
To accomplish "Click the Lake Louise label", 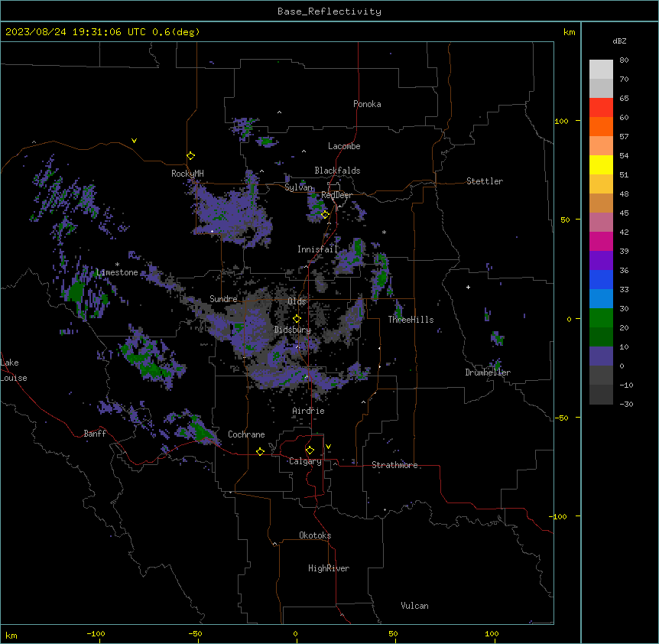I will (x=14, y=370).
